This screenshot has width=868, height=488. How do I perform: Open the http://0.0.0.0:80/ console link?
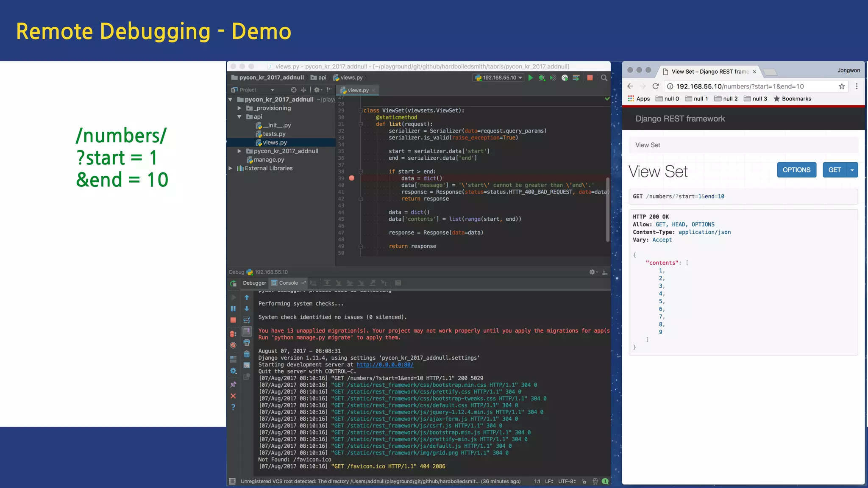(x=385, y=365)
